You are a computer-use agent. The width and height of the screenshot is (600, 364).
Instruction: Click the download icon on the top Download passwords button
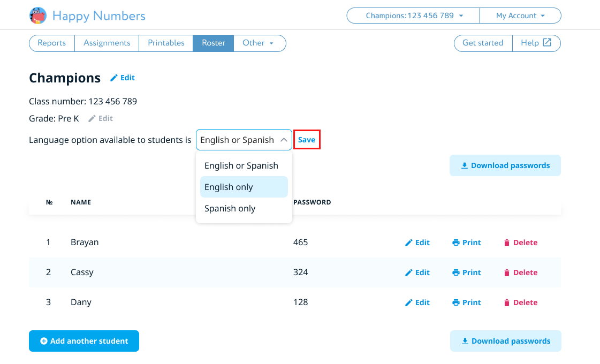click(464, 165)
